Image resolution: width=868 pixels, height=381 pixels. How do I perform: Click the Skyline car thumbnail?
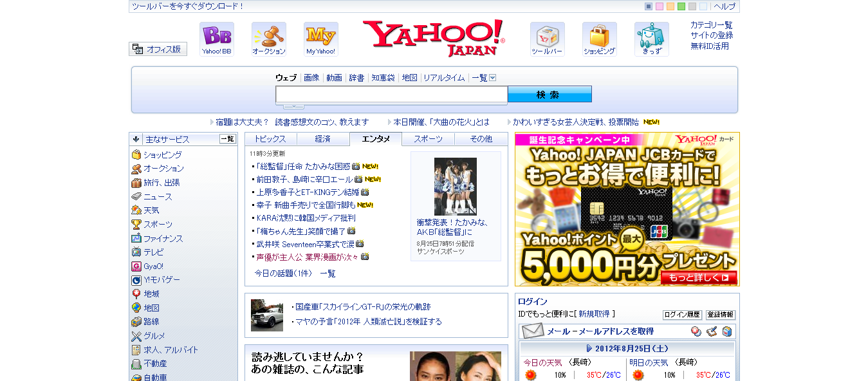click(x=267, y=315)
